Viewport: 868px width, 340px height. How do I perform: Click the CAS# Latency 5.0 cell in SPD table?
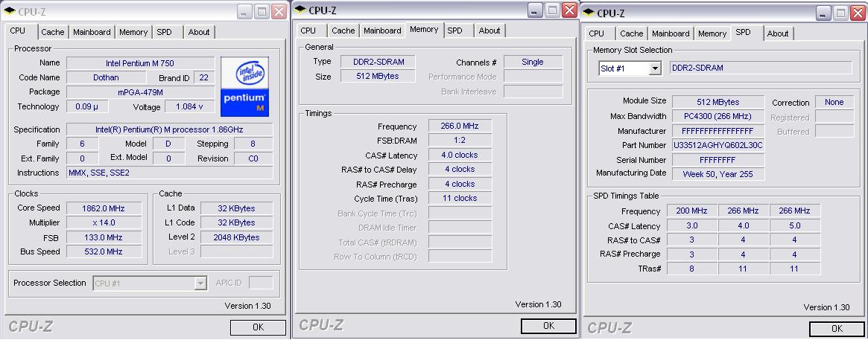(x=794, y=225)
